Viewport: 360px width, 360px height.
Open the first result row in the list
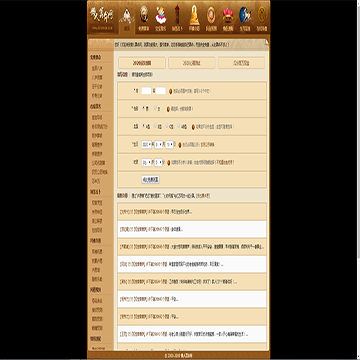pos(192,212)
